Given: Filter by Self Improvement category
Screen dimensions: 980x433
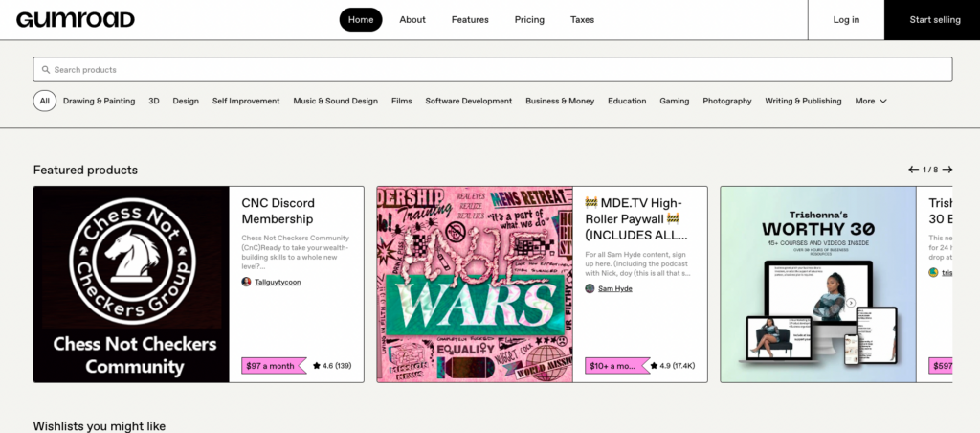Looking at the screenshot, I should click(246, 101).
